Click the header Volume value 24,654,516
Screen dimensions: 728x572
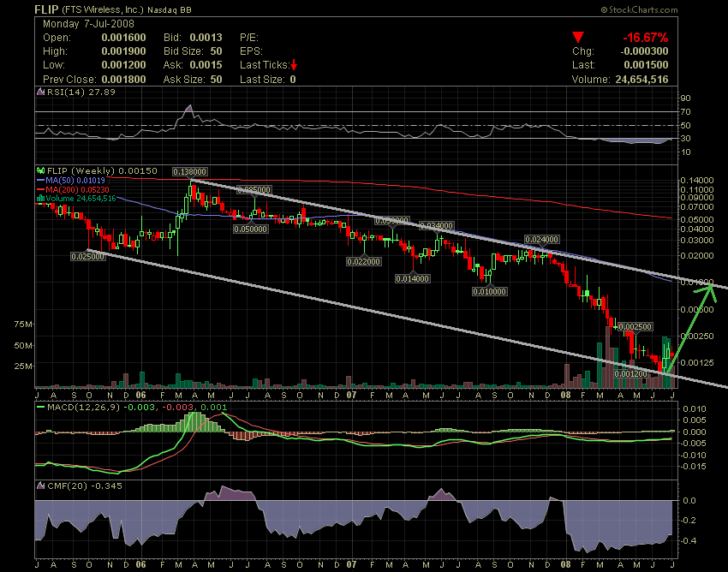[642, 80]
